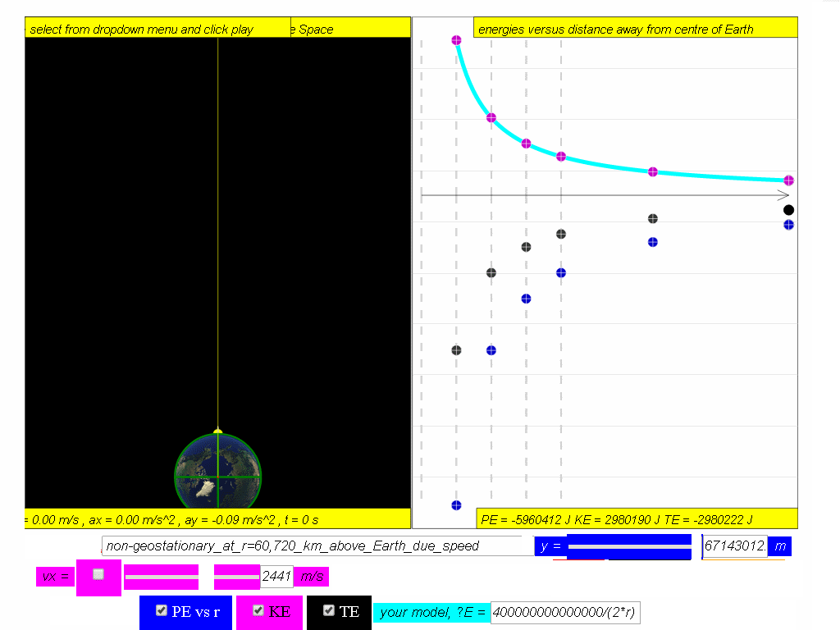Toggle the PE vs r checkbox

click(x=162, y=610)
